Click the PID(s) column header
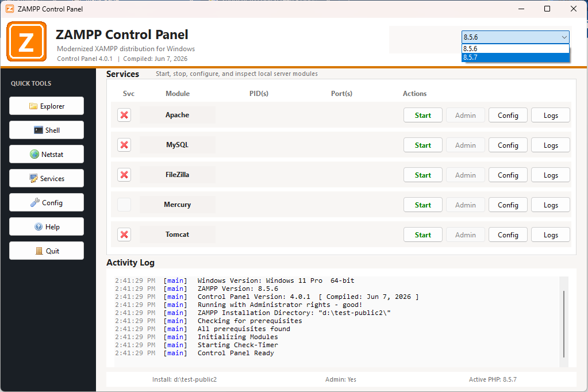The height and width of the screenshot is (392, 588). click(x=259, y=94)
